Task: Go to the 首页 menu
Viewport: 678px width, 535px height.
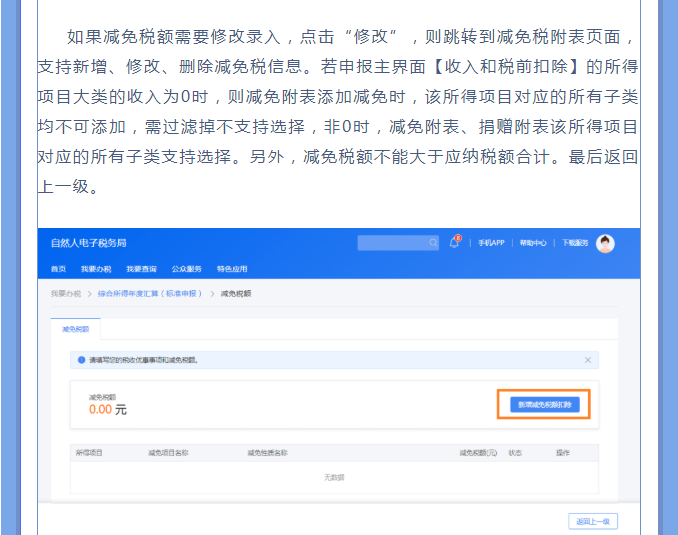Action: click(58, 269)
